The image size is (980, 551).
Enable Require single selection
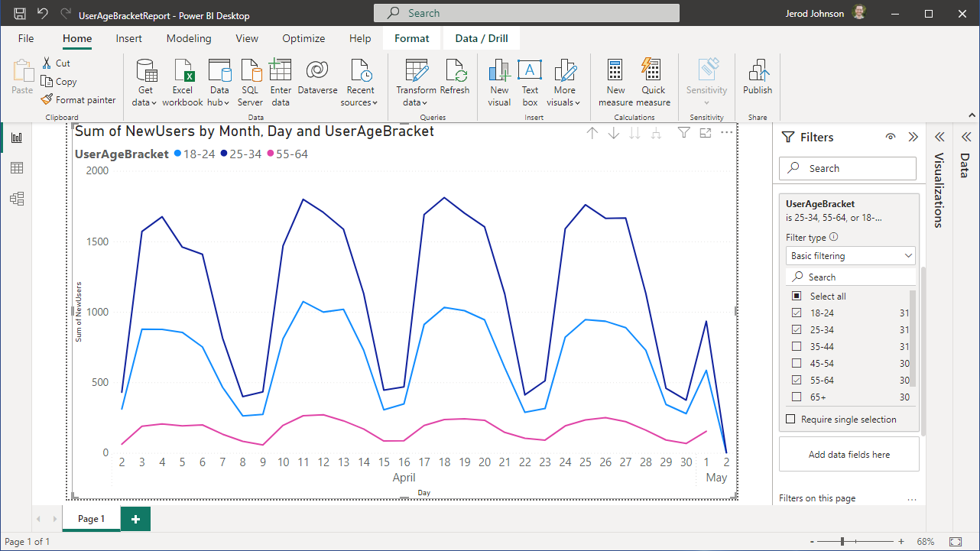pyautogui.click(x=791, y=420)
